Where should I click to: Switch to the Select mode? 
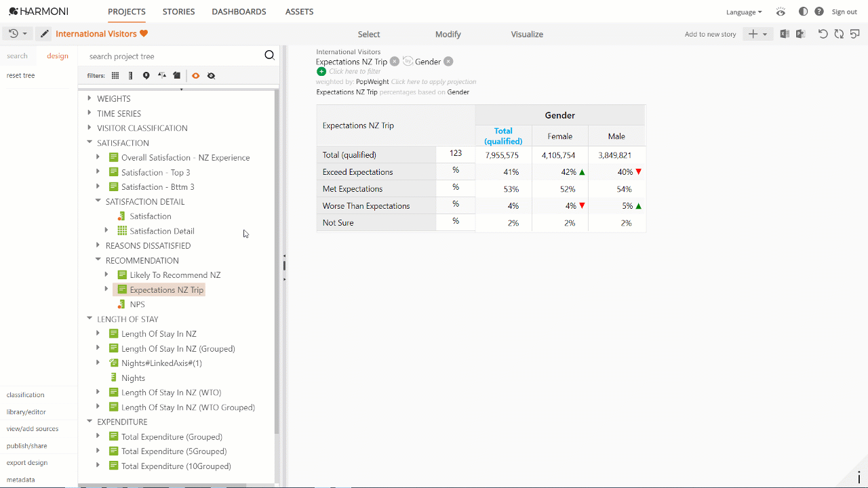click(x=369, y=34)
